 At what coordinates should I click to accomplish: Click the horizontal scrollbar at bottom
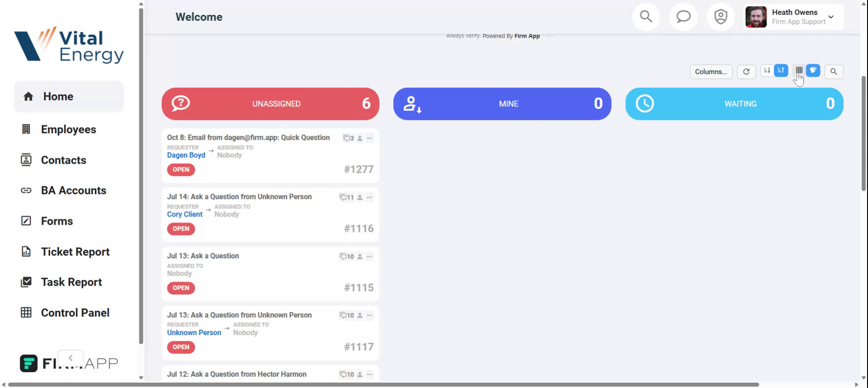coord(383,385)
